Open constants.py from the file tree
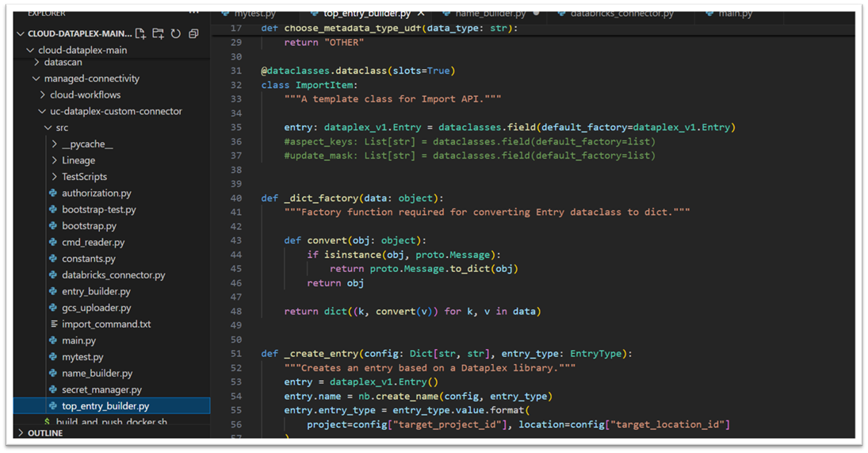The image size is (868, 453). pyautogui.click(x=88, y=259)
